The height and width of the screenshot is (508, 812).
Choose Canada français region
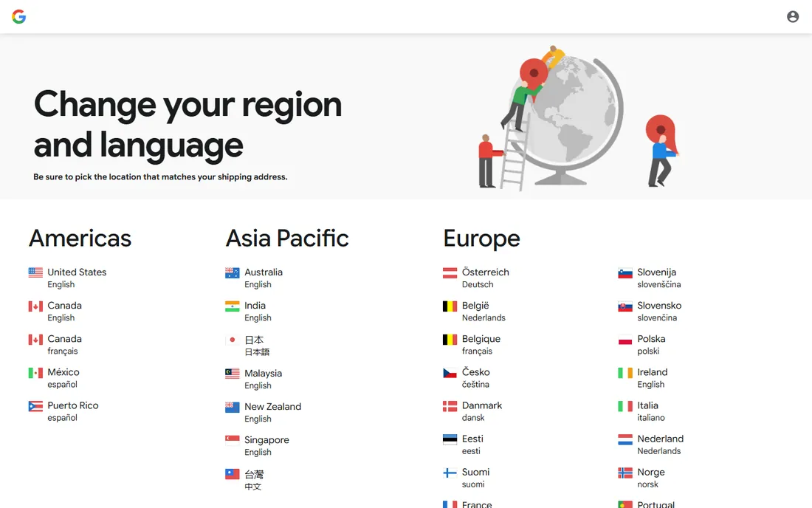[x=55, y=344]
